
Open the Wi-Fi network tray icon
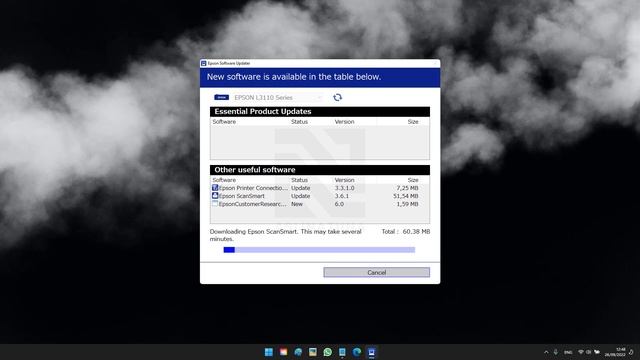580,352
